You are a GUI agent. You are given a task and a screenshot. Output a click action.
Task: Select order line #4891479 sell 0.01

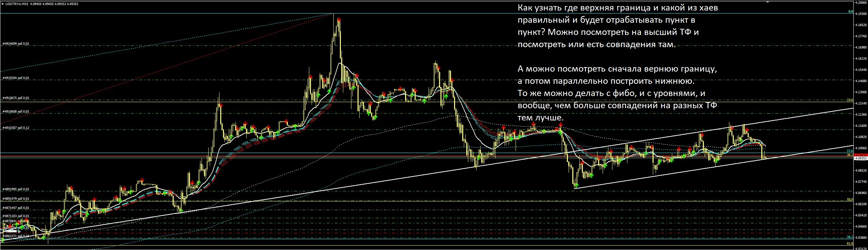(x=16, y=199)
